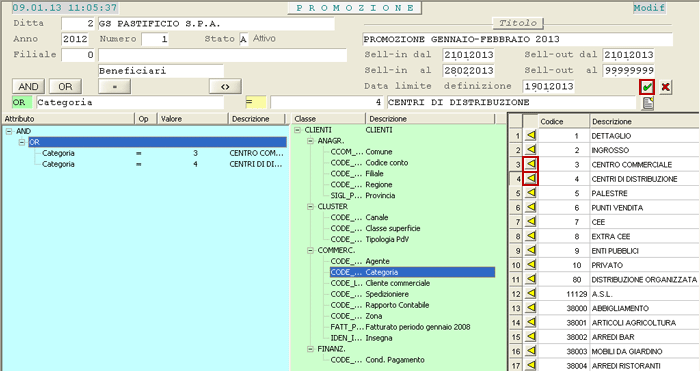The width and height of the screenshot is (700, 371).
Task: Click the Beneficiari field
Action: point(161,71)
